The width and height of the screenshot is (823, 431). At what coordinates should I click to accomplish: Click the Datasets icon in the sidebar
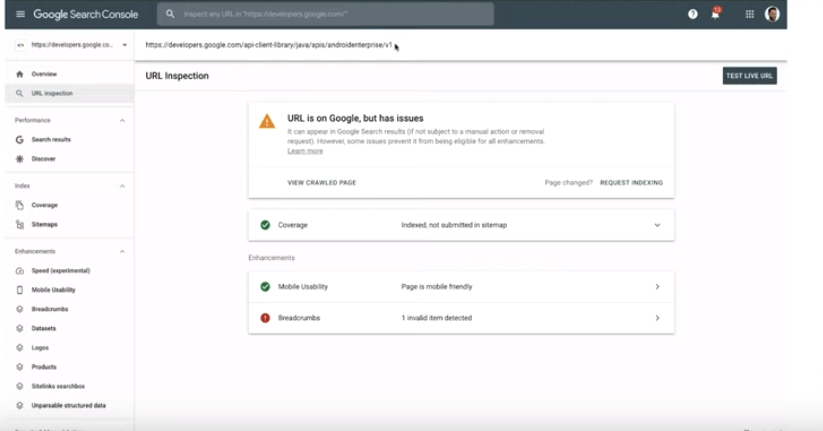[x=19, y=329]
